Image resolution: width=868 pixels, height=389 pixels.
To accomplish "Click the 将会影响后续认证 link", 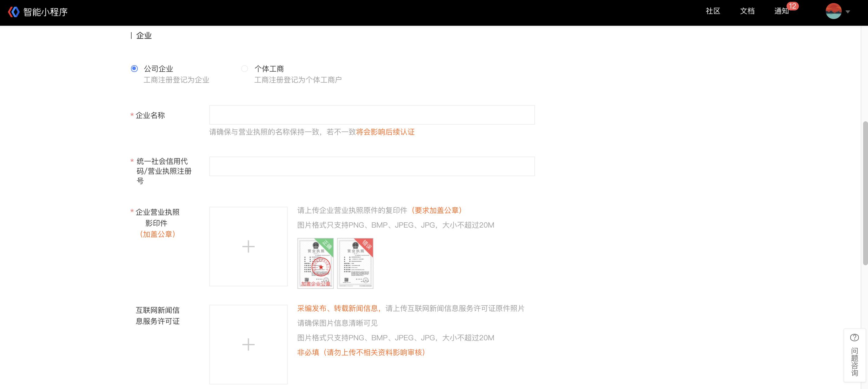I will tap(385, 132).
